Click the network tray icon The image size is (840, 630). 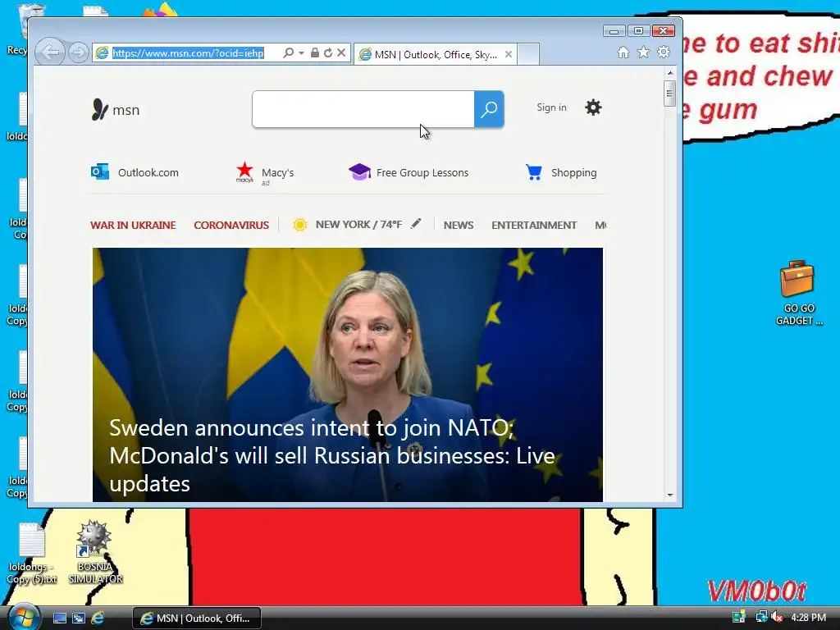click(761, 617)
